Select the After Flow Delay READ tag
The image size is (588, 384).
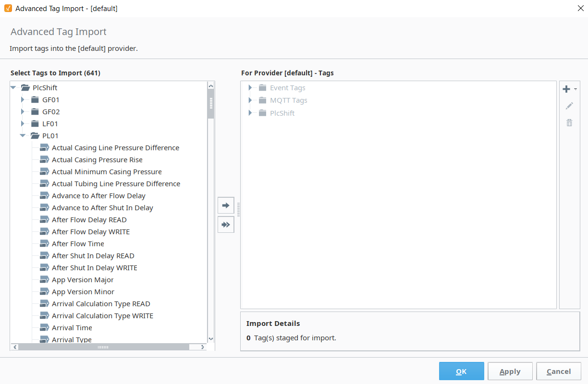[89, 220]
